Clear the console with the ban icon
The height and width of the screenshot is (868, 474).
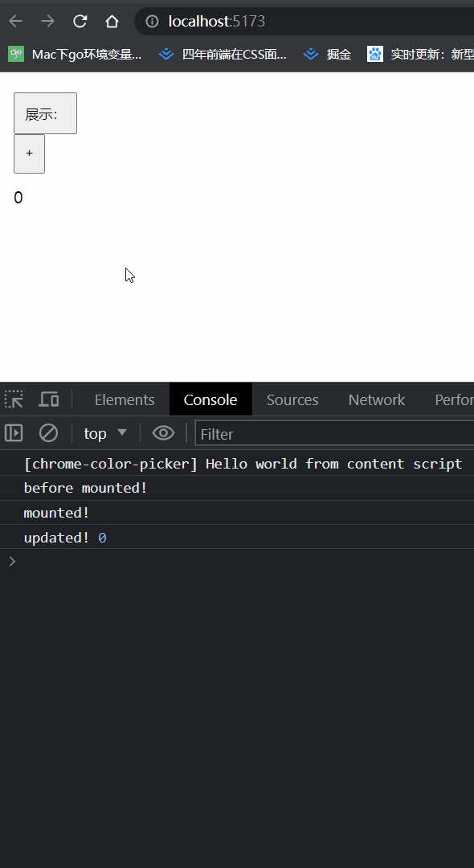[x=49, y=433]
